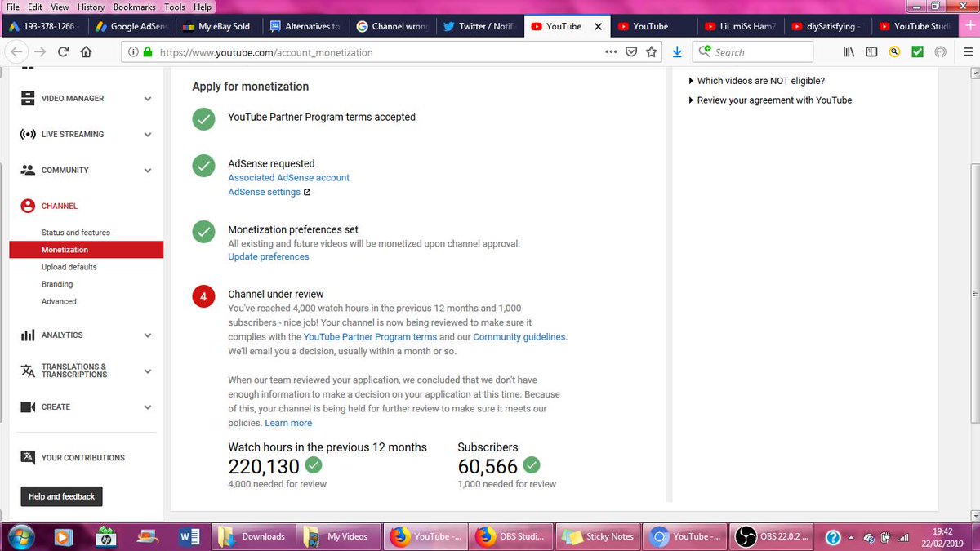Open the Firefox downloads arrow

pos(677,51)
